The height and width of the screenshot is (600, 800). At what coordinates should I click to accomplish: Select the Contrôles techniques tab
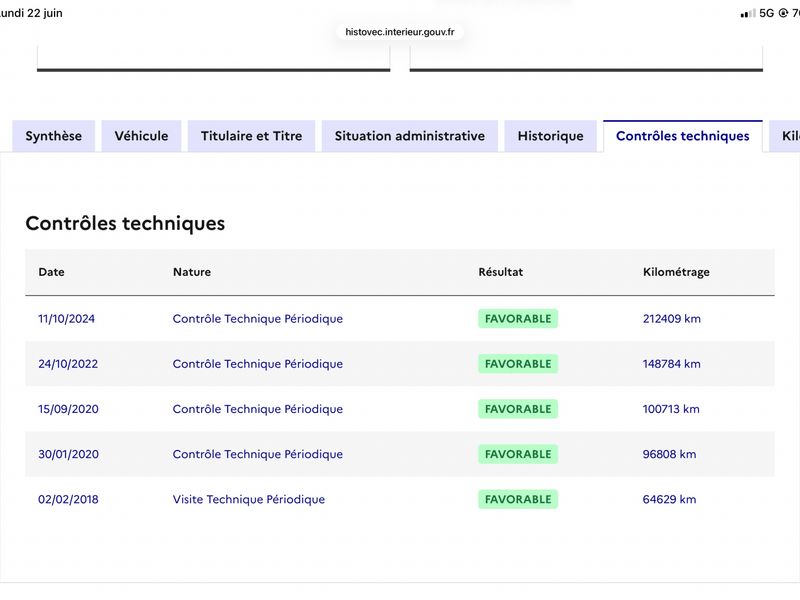(683, 136)
